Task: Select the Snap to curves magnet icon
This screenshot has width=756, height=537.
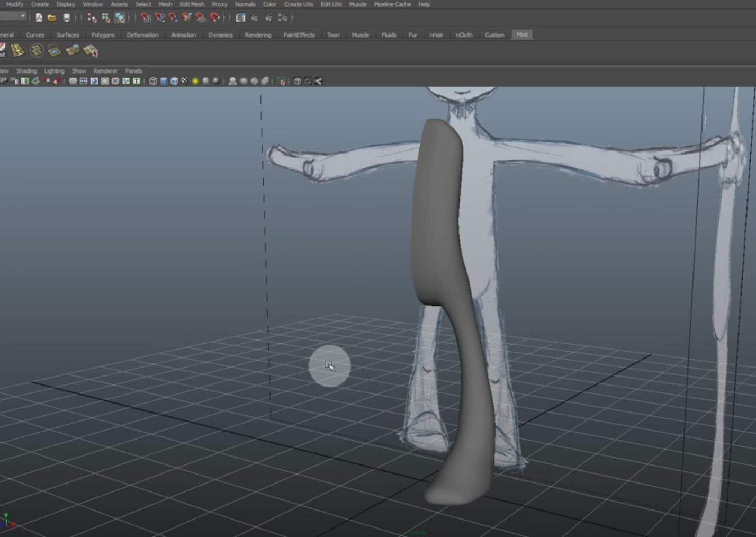Action: [159, 18]
